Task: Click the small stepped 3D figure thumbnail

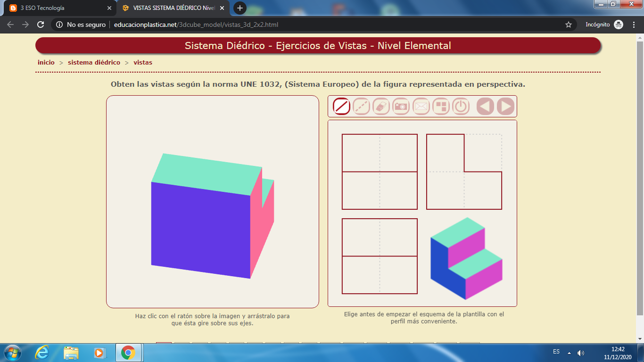Action: 466,258
